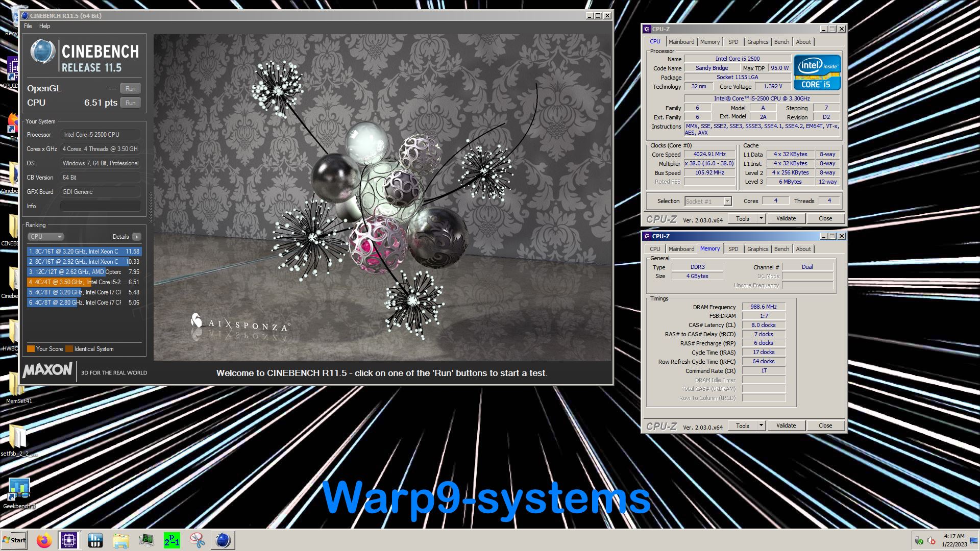980x551 pixels.
Task: Click the top CPU-Z window title icon
Action: tap(647, 29)
